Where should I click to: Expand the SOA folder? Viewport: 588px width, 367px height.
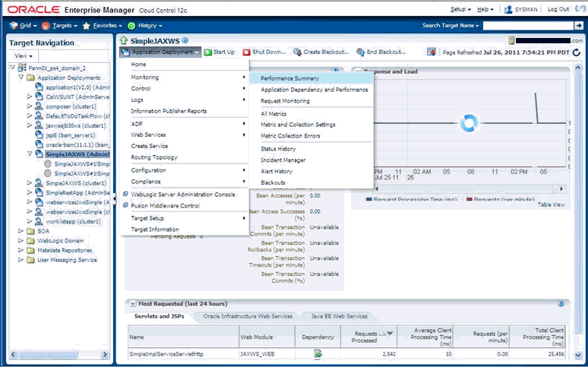click(21, 231)
